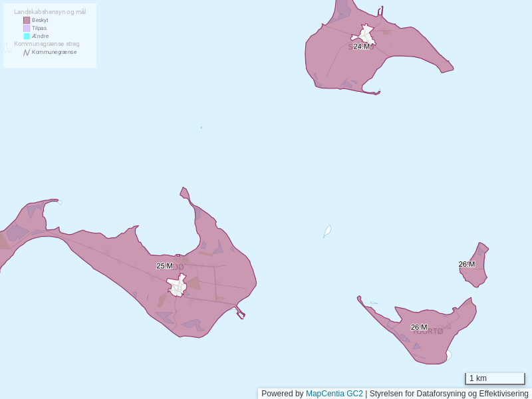Click the Tilpas legend text label
Screen dimensions: 532x399
[39, 29]
